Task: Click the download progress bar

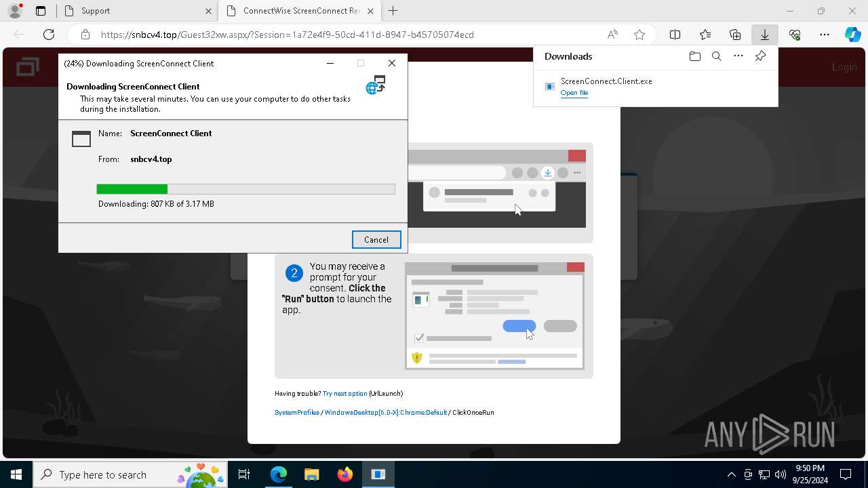Action: 245,189
